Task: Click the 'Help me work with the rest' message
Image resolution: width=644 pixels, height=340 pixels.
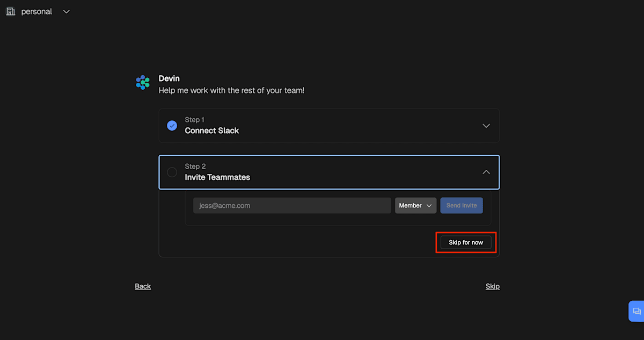Action: tap(231, 91)
